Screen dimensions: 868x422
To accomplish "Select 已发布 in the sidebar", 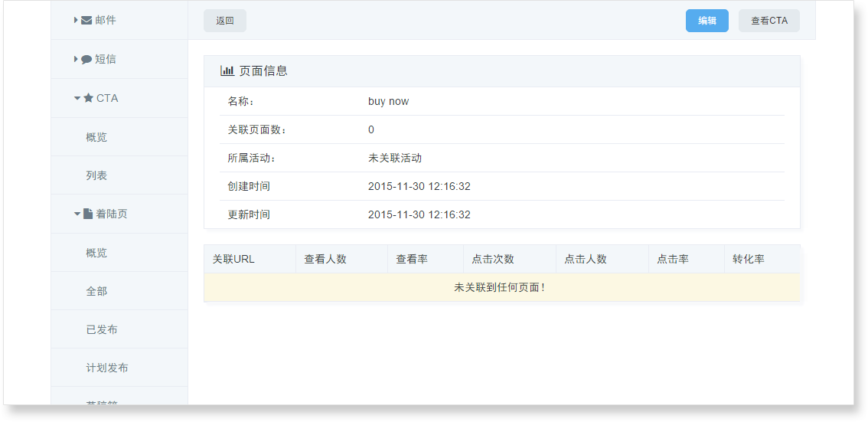I will pyautogui.click(x=102, y=329).
